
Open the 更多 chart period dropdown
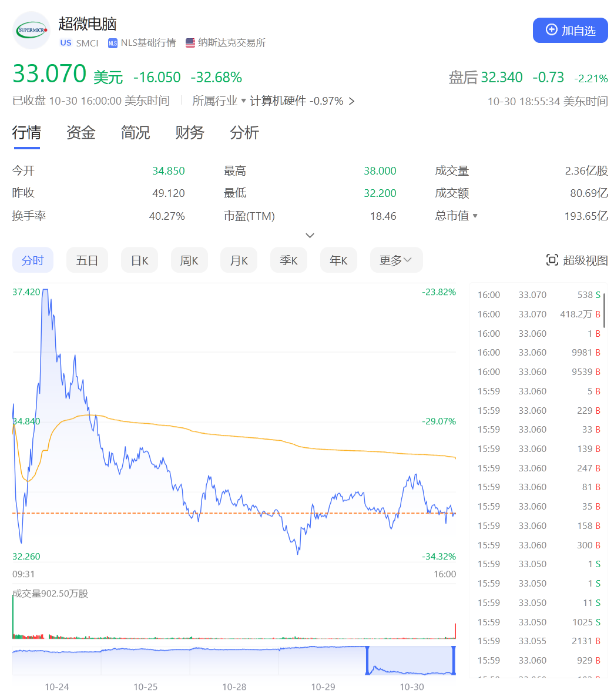pyautogui.click(x=396, y=260)
